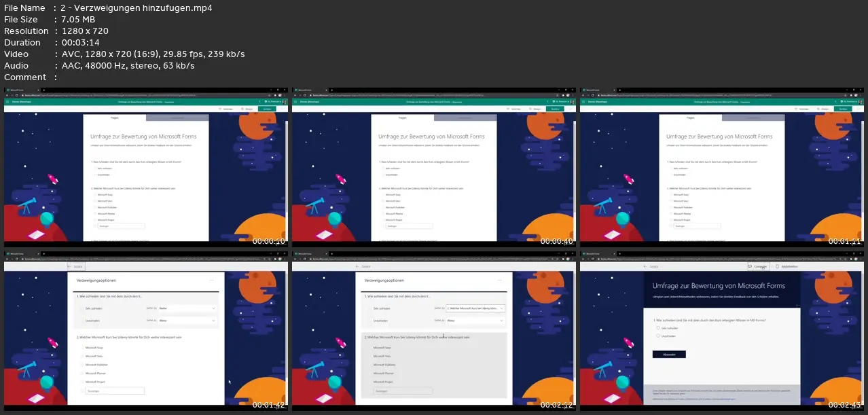Open Verzweigungsoptionen ellipsis menu in 00:01:42 frame
The width and height of the screenshot is (868, 415).
[x=212, y=280]
